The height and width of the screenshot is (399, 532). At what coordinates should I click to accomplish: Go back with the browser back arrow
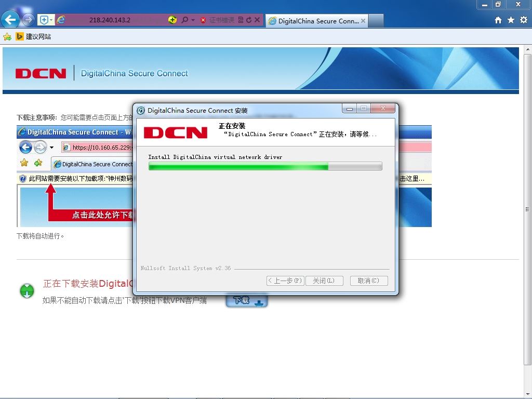(10, 20)
